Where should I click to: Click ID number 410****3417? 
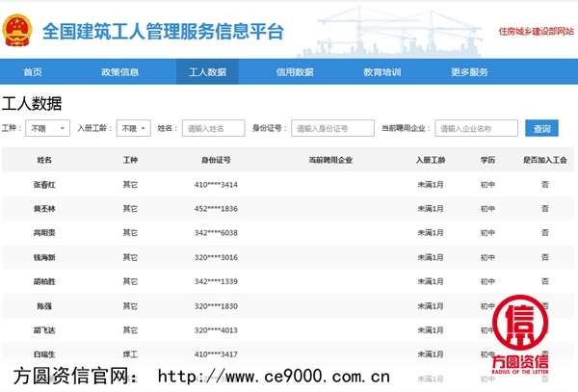[x=216, y=354]
